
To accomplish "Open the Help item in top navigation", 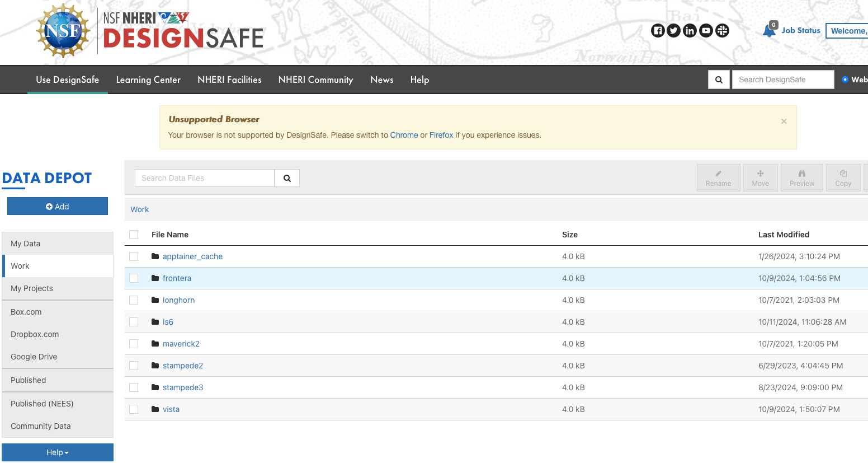I will coord(419,79).
